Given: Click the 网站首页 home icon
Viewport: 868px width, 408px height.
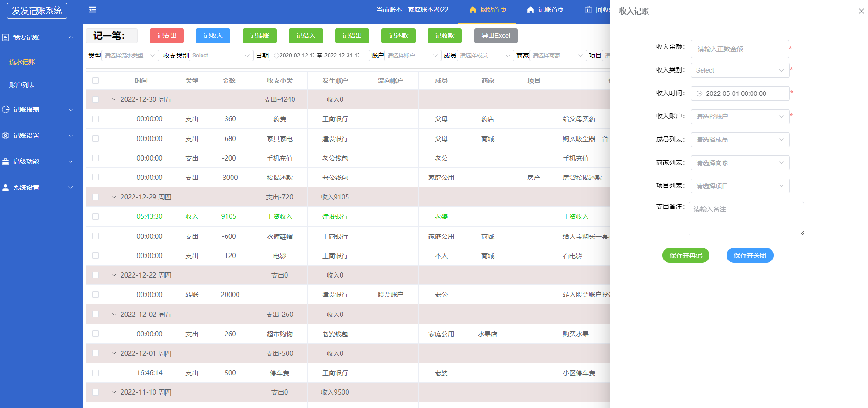Looking at the screenshot, I should tap(472, 10).
